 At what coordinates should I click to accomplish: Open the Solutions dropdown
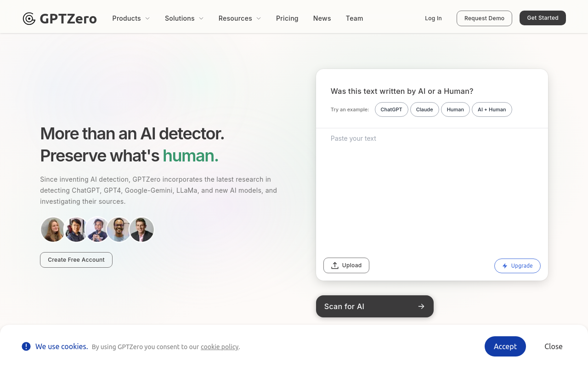click(184, 18)
